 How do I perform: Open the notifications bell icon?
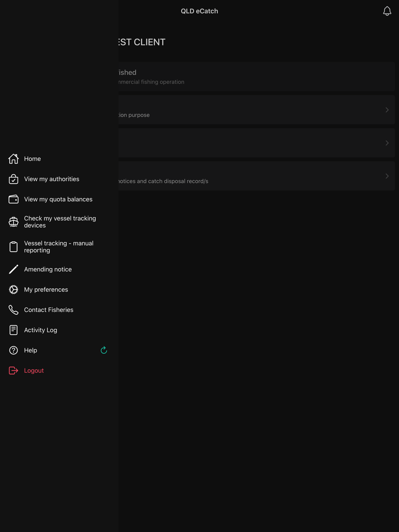[387, 11]
